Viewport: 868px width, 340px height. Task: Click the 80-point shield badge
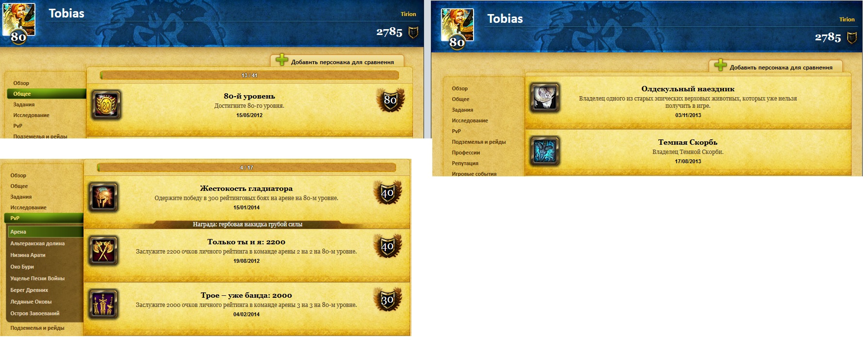[x=390, y=100]
